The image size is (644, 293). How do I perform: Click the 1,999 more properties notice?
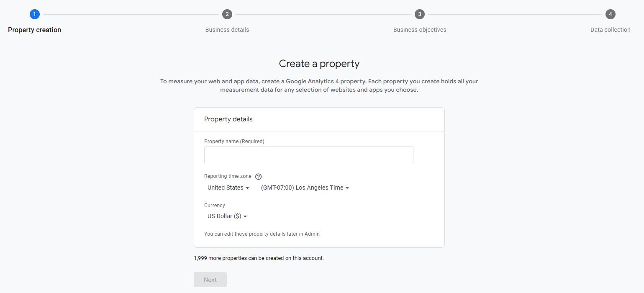pyautogui.click(x=259, y=258)
